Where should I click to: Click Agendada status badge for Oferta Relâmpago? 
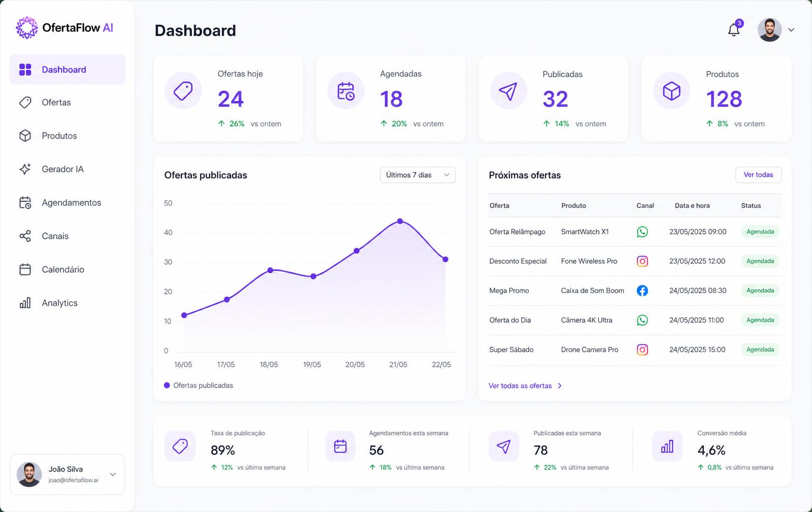point(760,232)
